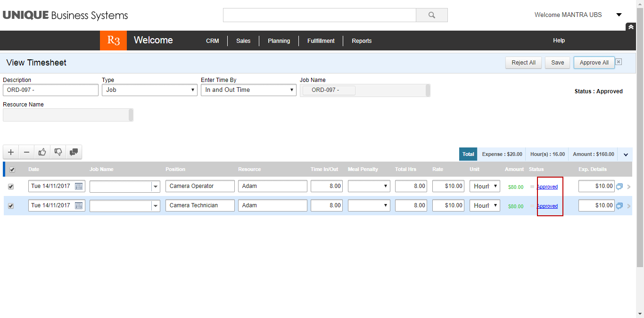Uncheck the Camera Operator row checkbox
This screenshot has height=318, width=644.
tap(11, 187)
